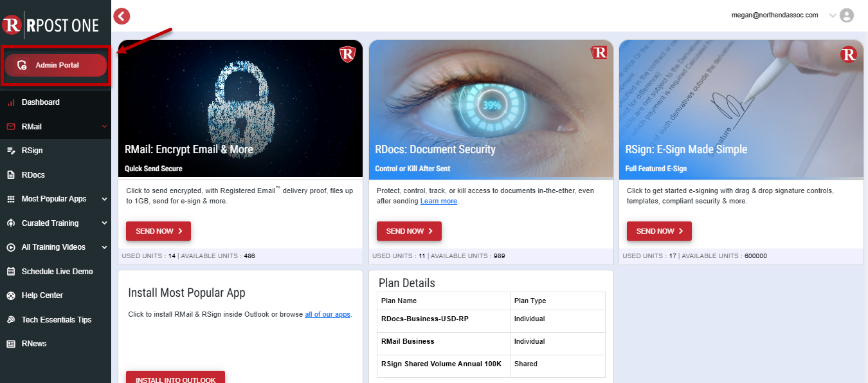Click the Schedule Live Demo calendar icon
This screenshot has height=383, width=868.
coord(11,272)
